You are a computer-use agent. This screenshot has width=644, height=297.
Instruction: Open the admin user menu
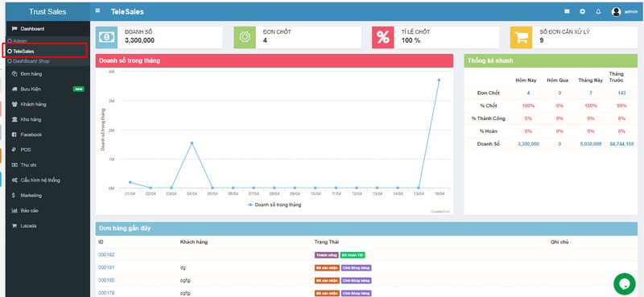[x=625, y=12]
